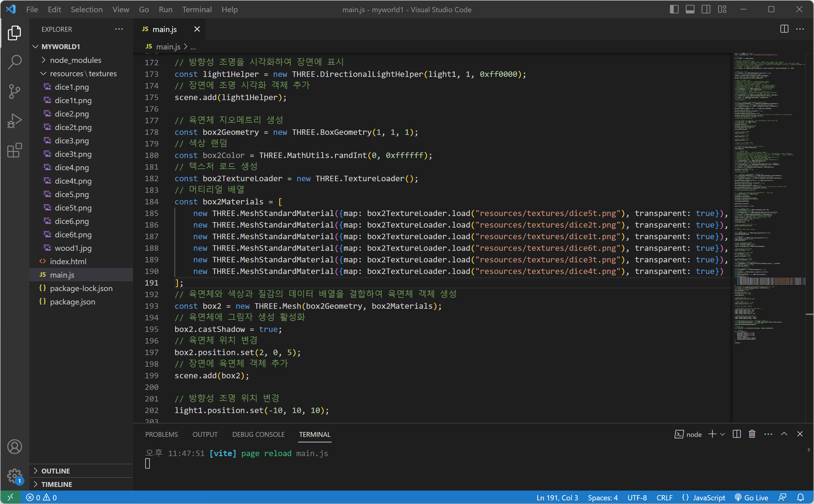Open Run and Debug view
Screen dimensions: 814x504
point(15,121)
